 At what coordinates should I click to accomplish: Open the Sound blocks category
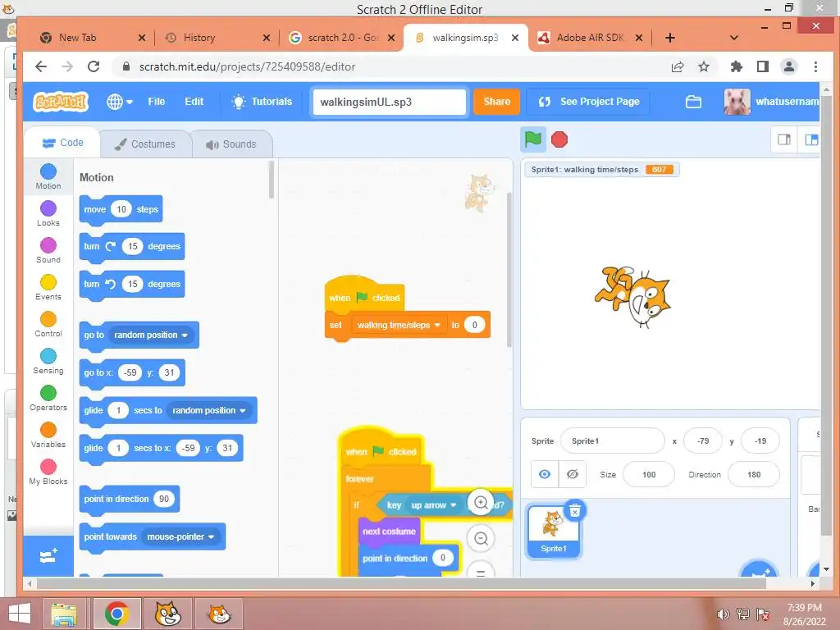[x=48, y=251]
